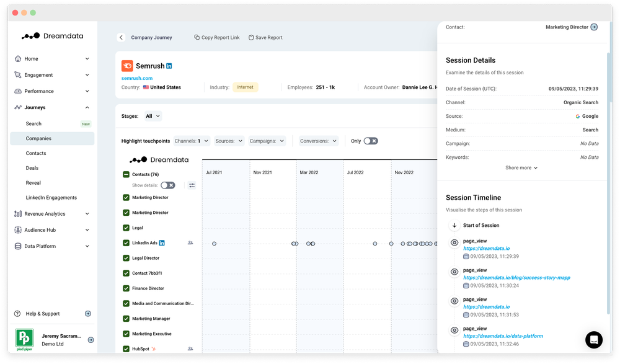The height and width of the screenshot is (364, 620).
Task: Select the Data Platform icon
Action: 19,246
